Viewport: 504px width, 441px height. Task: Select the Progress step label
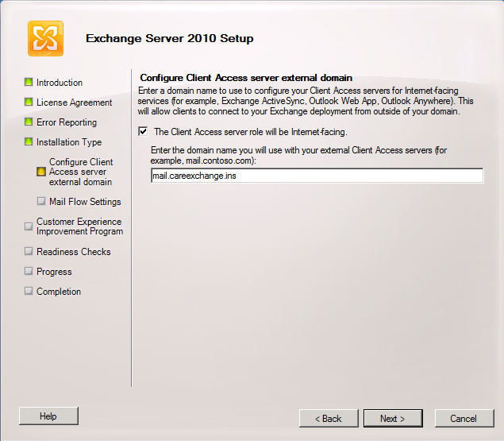coord(54,272)
